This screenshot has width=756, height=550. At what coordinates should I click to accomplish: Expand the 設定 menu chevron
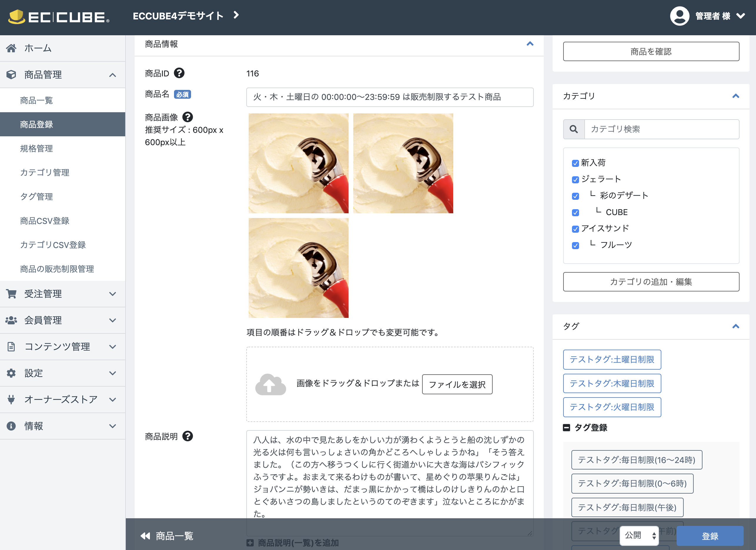pyautogui.click(x=113, y=373)
